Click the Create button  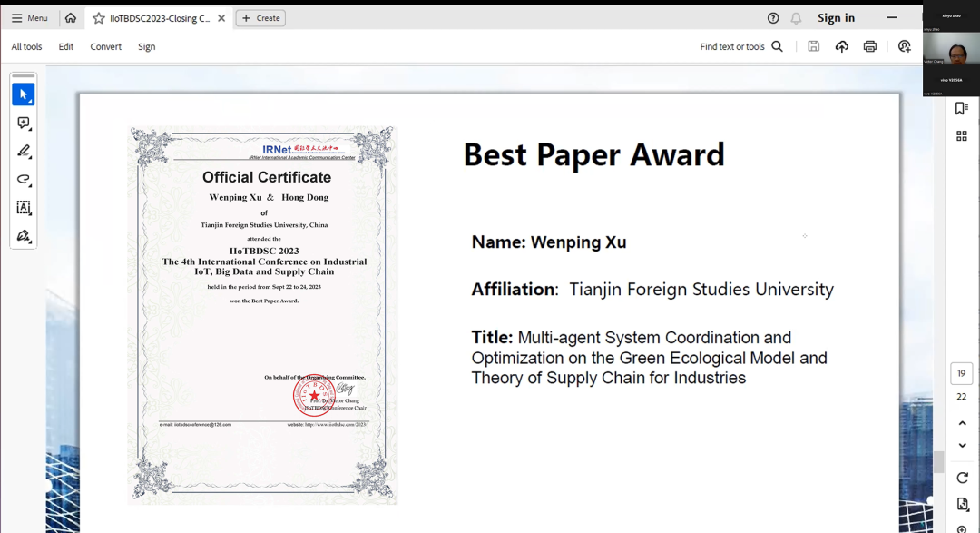(260, 18)
